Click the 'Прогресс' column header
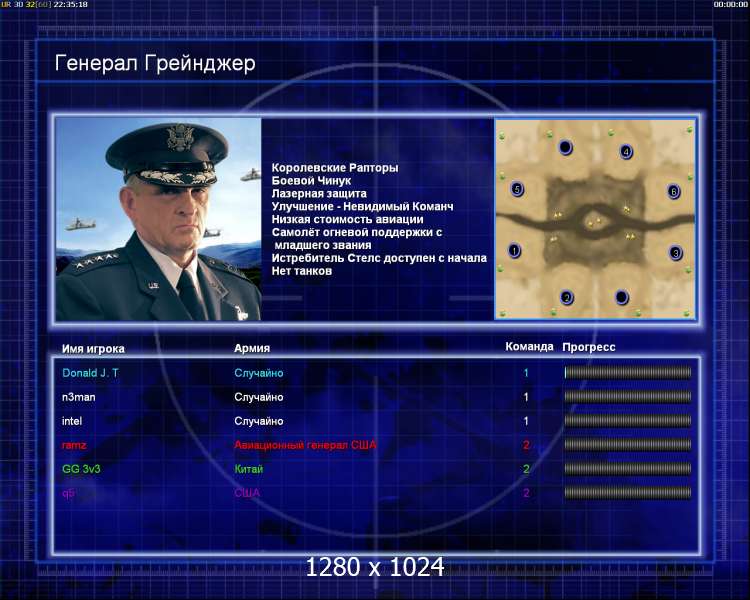Screen dimensions: 750x600 click(589, 347)
